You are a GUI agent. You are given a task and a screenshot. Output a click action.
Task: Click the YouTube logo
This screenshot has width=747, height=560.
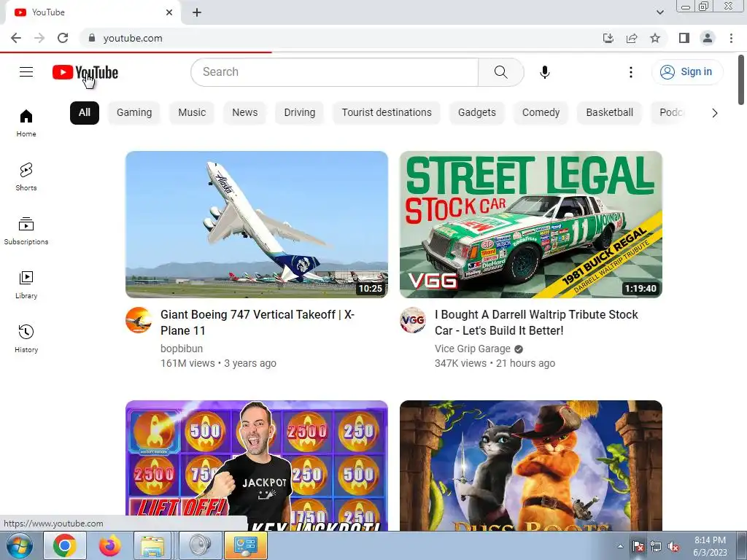[x=85, y=72]
